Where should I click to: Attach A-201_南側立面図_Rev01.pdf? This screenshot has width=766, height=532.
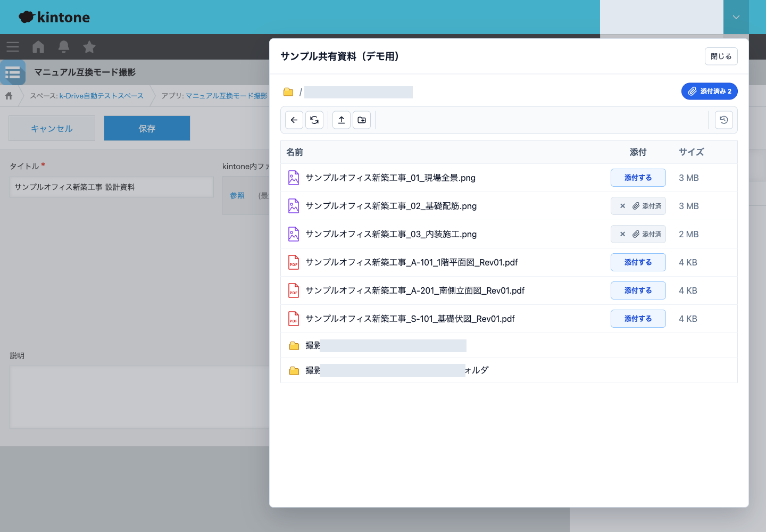coord(638,290)
